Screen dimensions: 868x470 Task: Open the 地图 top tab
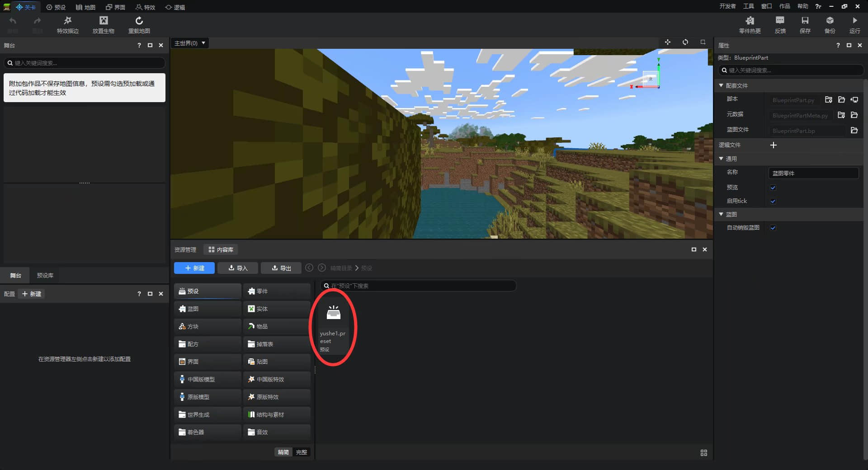coord(85,7)
